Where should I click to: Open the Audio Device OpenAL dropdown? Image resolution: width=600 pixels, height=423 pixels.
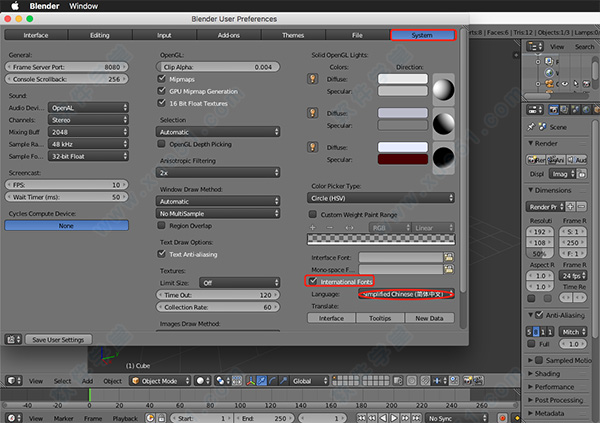pyautogui.click(x=88, y=108)
